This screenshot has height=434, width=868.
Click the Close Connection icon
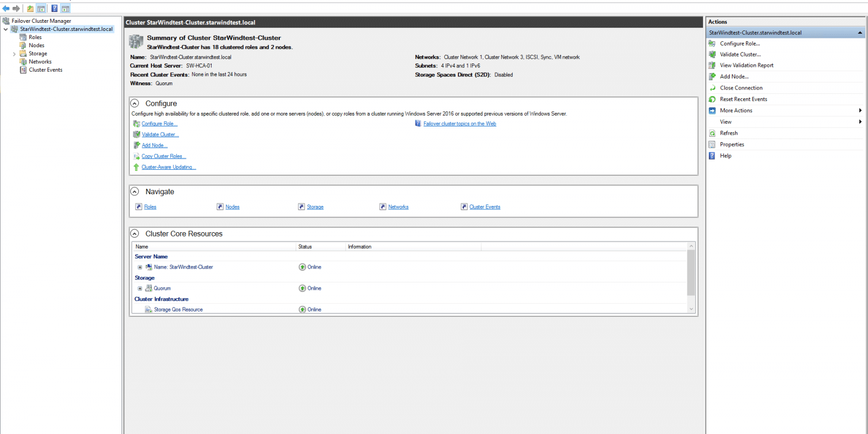(x=712, y=88)
